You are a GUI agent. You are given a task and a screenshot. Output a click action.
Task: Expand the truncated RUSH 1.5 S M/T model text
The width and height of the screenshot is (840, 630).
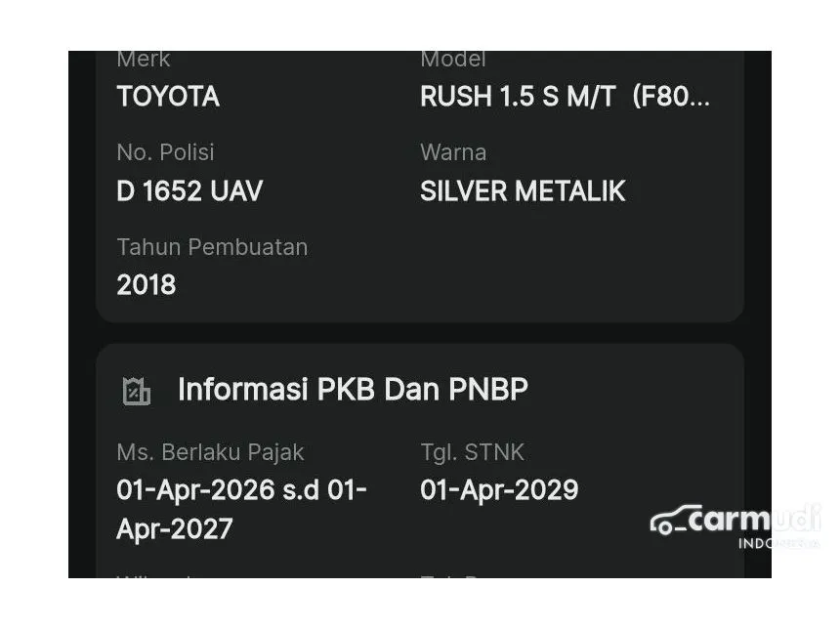[x=565, y=97]
